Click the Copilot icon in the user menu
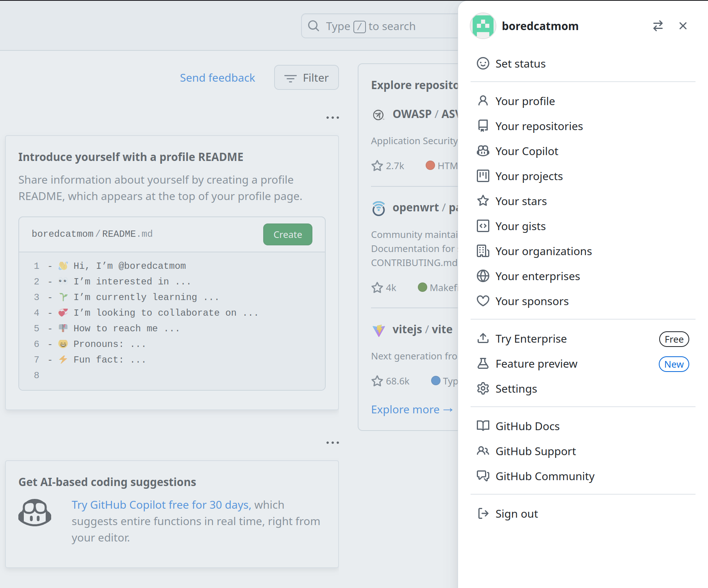 (x=483, y=151)
